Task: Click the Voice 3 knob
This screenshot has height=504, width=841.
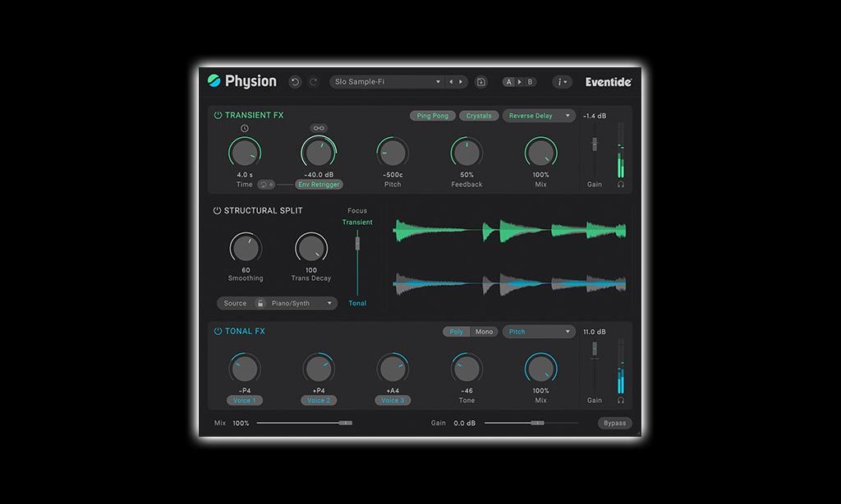Action: [x=393, y=369]
